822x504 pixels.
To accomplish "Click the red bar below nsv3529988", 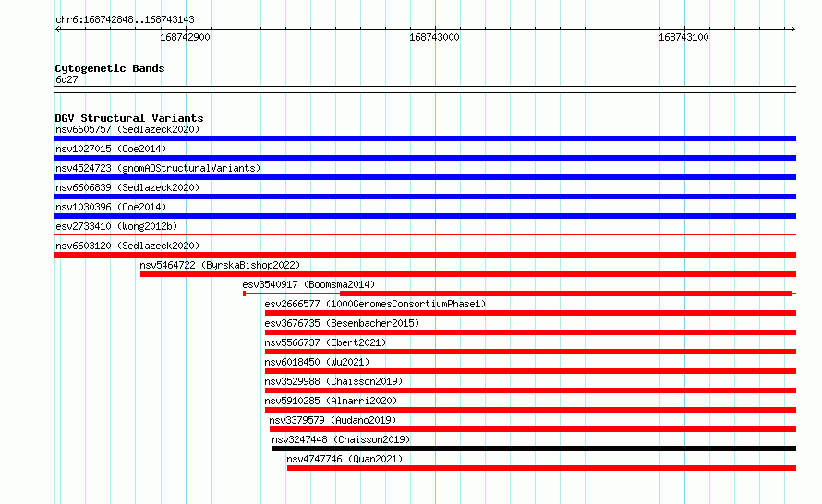I will pos(530,390).
